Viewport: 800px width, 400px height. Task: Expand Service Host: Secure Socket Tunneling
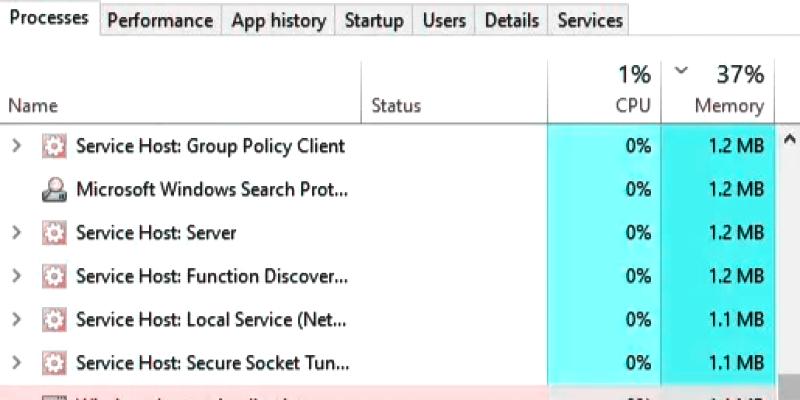point(16,363)
